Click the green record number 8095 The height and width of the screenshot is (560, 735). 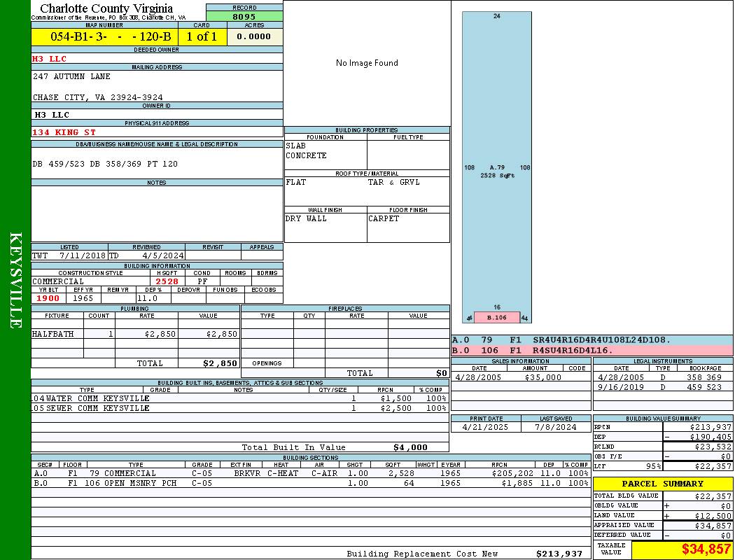[244, 16]
